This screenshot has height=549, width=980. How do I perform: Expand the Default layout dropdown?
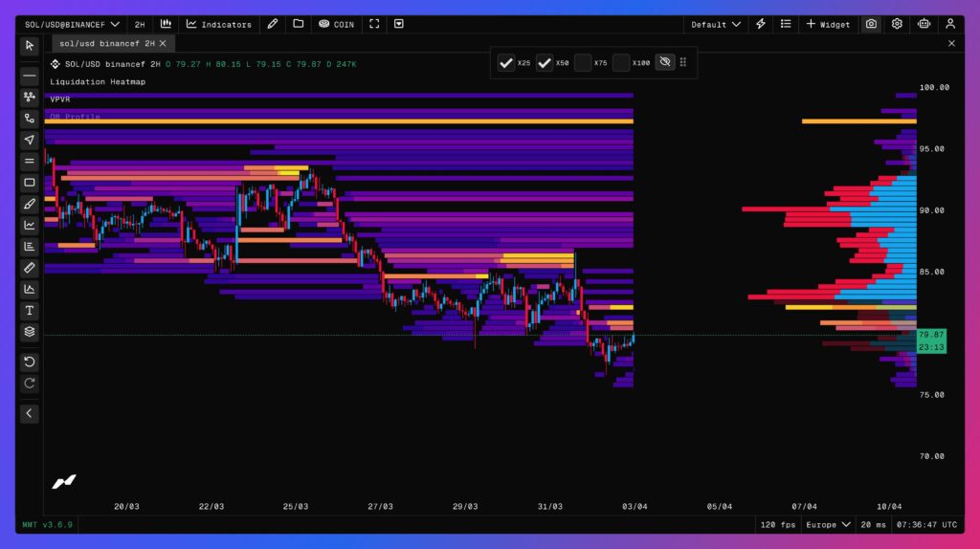coord(716,24)
